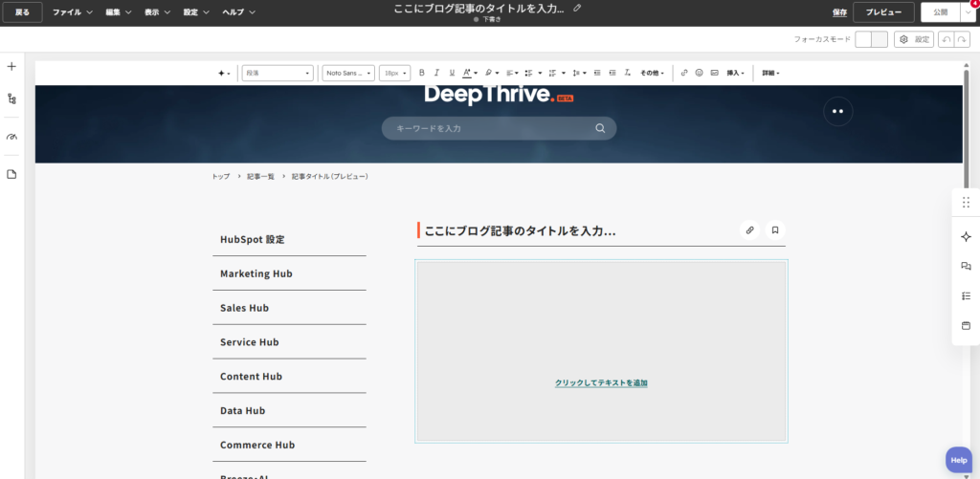Click the 公開 publish button
This screenshot has width=980, height=479.
(x=941, y=11)
